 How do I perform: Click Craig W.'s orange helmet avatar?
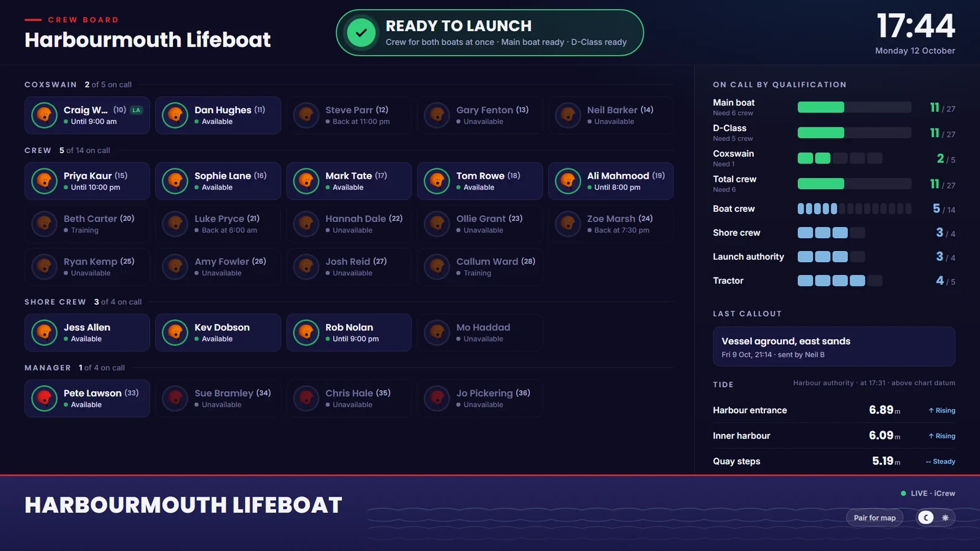pos(44,115)
